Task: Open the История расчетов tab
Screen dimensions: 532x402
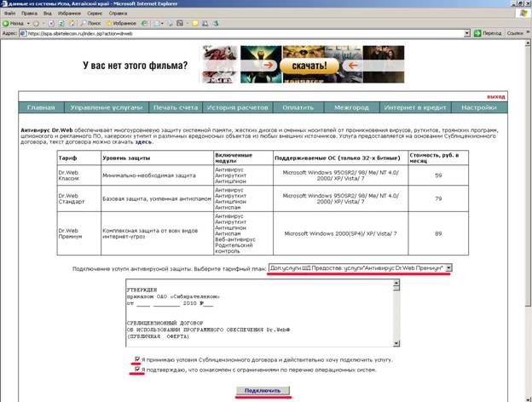Action: (238, 107)
